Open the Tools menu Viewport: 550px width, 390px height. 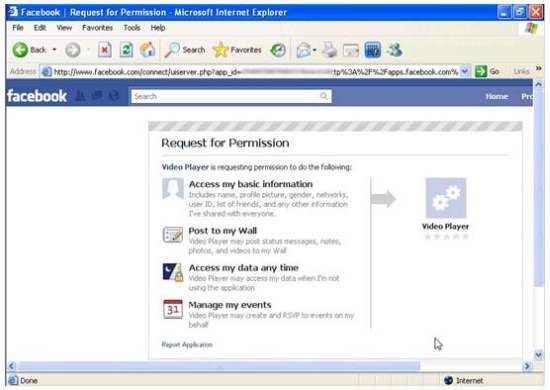[x=132, y=28]
